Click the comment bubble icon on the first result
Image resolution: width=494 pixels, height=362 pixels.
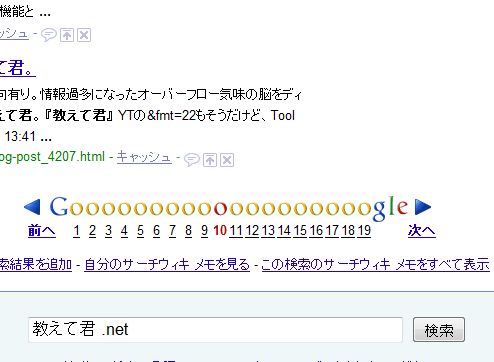49,35
